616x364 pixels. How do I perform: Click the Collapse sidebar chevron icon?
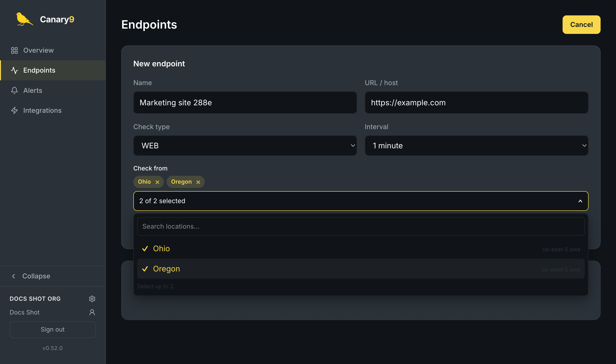click(14, 276)
